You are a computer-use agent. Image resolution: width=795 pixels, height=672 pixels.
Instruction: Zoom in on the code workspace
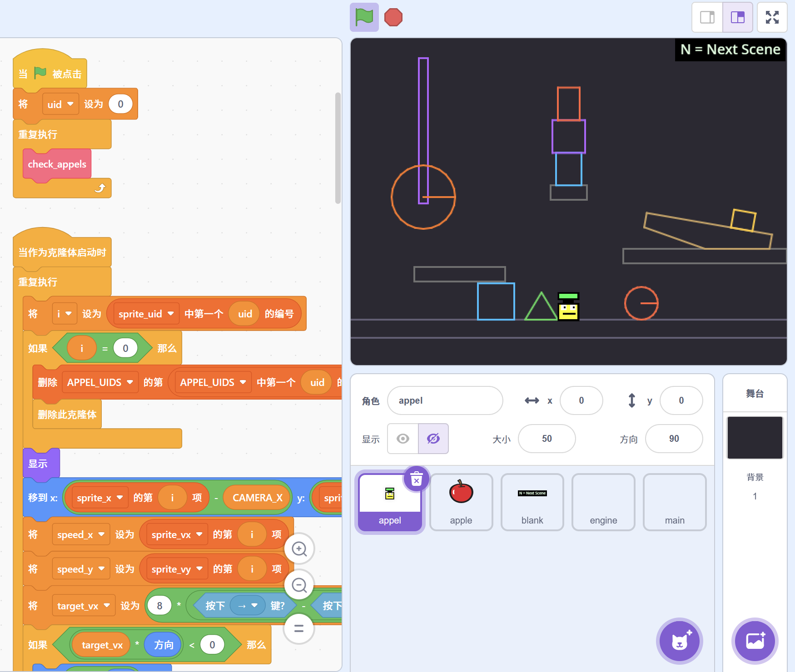pyautogui.click(x=299, y=549)
